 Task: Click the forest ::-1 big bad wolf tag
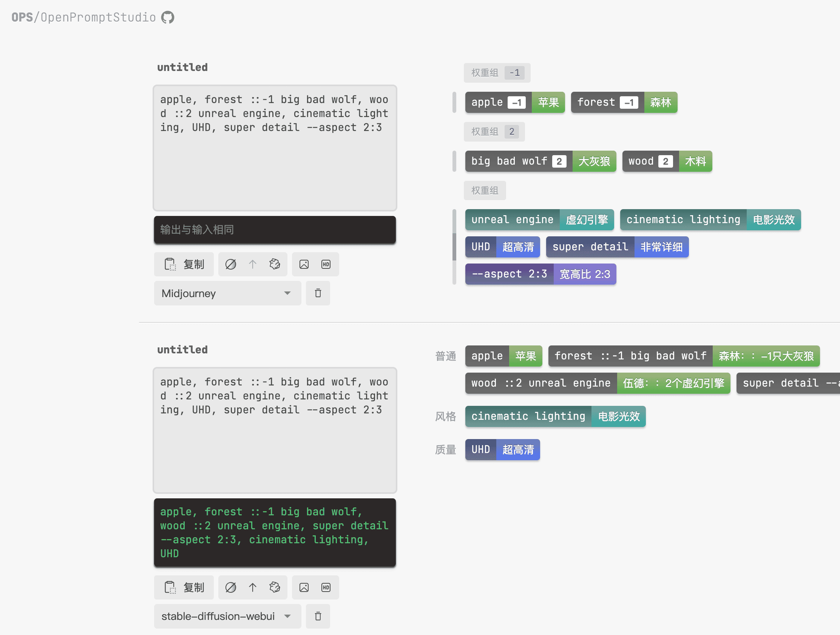(684, 356)
